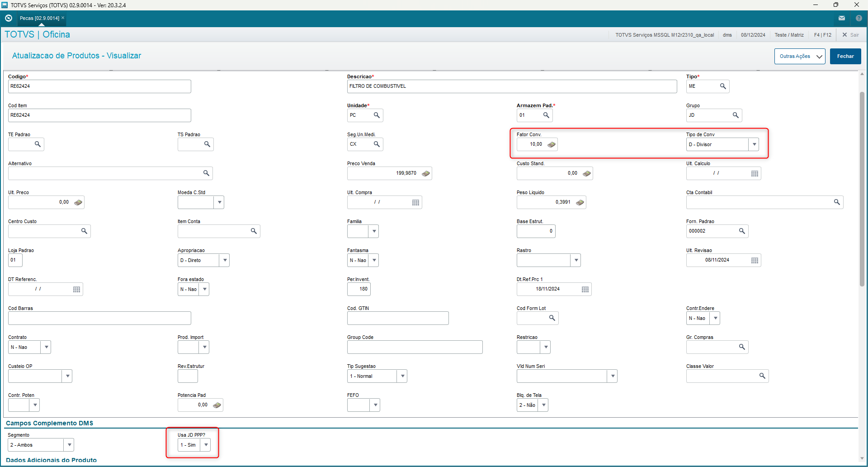The width and height of the screenshot is (868, 467).
Task: Open search lookup for Classe Valor field
Action: [762, 376]
